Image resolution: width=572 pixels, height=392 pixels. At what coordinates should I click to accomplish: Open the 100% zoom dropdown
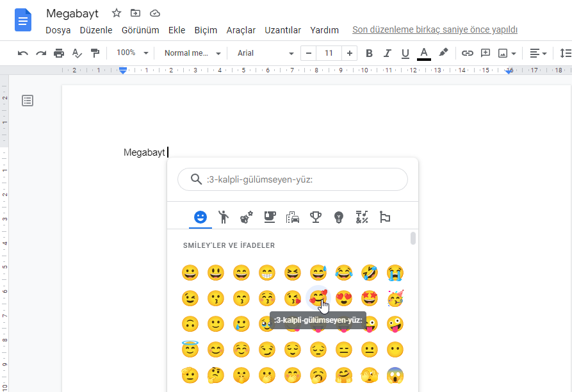pos(132,53)
